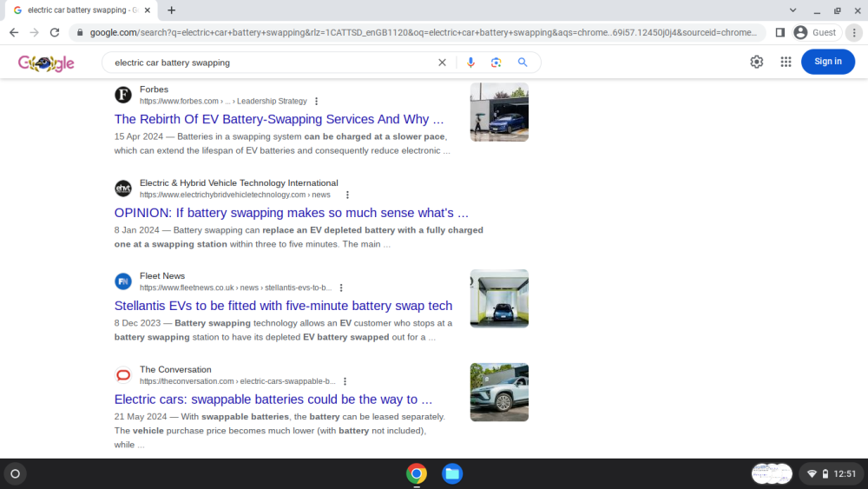Image resolution: width=868 pixels, height=489 pixels.
Task: Open Google quick settings gear
Action: click(757, 62)
